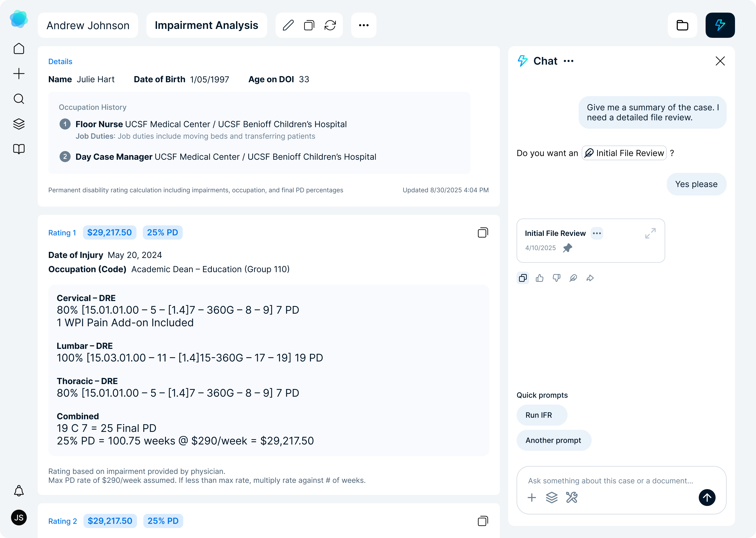
Task: Click the notification bell icon
Action: tap(19, 491)
